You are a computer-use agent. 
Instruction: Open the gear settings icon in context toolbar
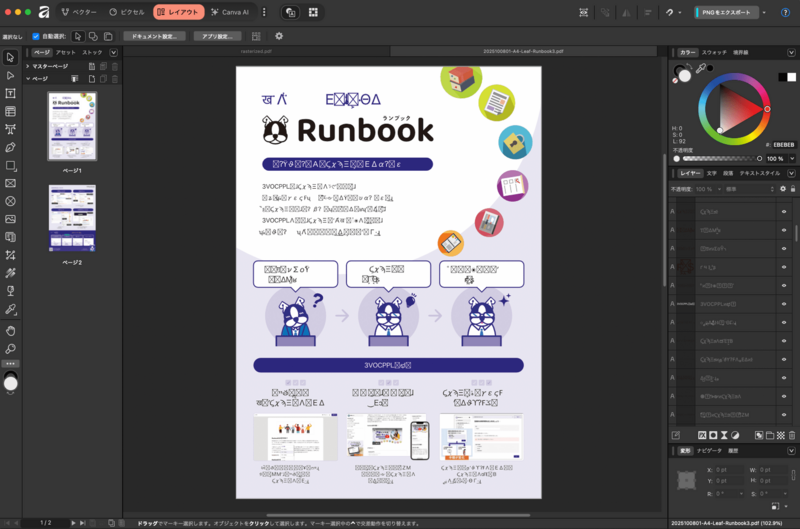[x=279, y=36]
